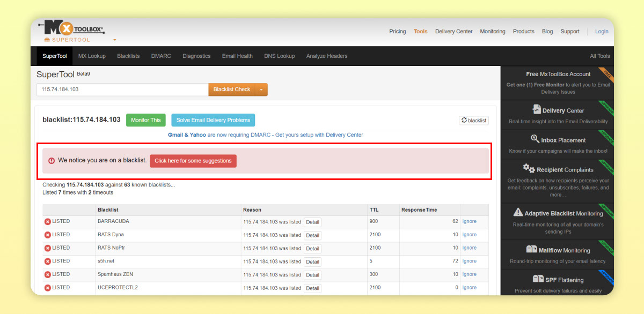
Task: Open Monitoring in the top menu
Action: tap(493, 31)
